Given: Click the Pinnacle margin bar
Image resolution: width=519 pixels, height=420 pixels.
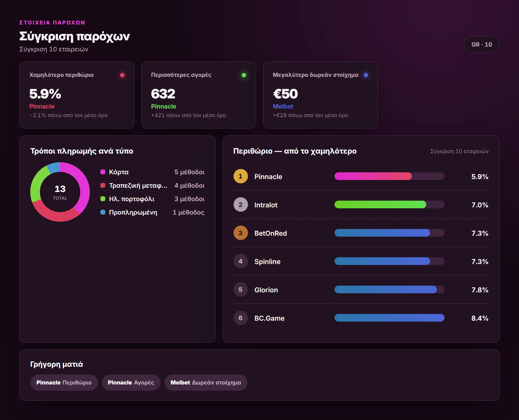Looking at the screenshot, I should pyautogui.click(x=389, y=176).
